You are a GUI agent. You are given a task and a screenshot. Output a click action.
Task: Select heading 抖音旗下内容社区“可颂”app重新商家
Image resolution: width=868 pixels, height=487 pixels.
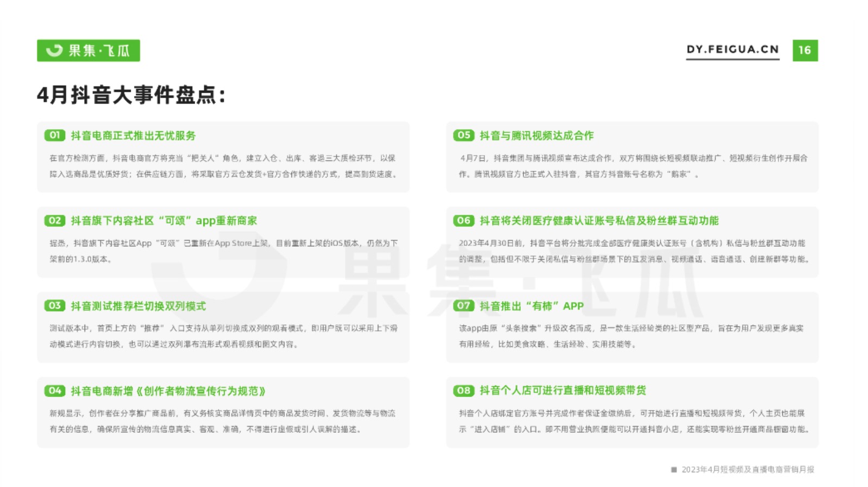[x=164, y=221]
